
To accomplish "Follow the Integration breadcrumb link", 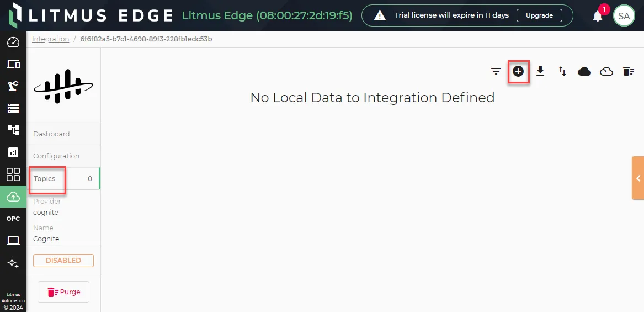I will click(x=51, y=39).
